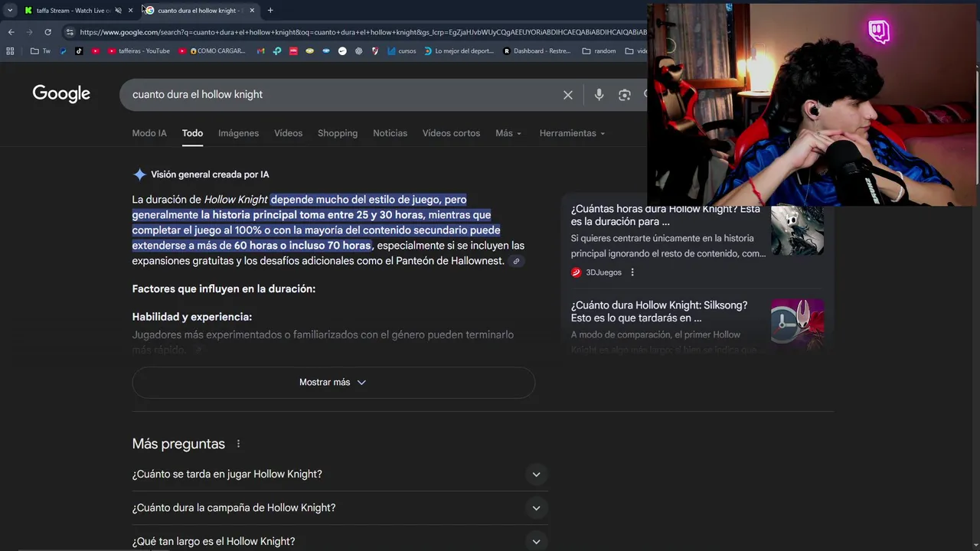Open the apps grid in bookmarks bar
Image resolution: width=980 pixels, height=551 pixels.
(x=10, y=51)
